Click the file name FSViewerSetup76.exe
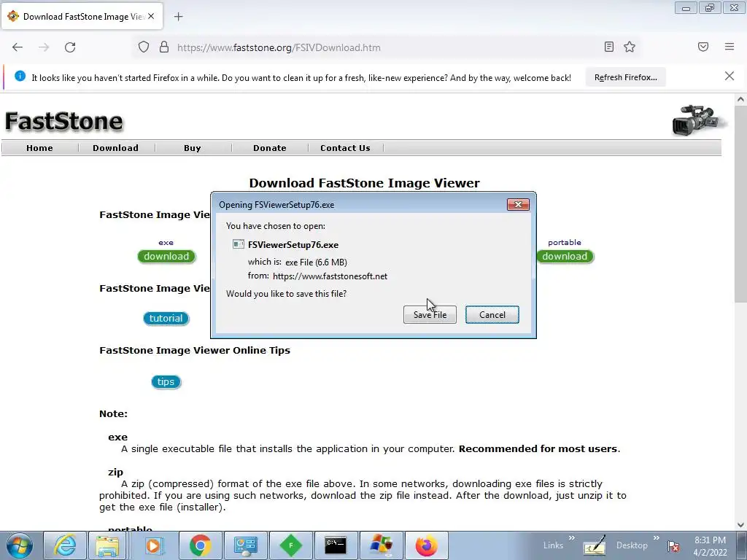Viewport: 747px width, 560px height. (293, 245)
